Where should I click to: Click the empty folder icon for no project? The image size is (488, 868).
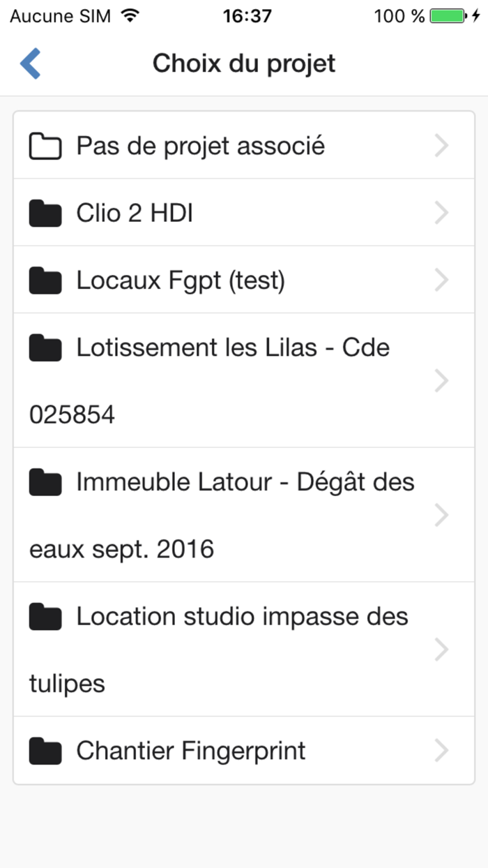pos(45,147)
